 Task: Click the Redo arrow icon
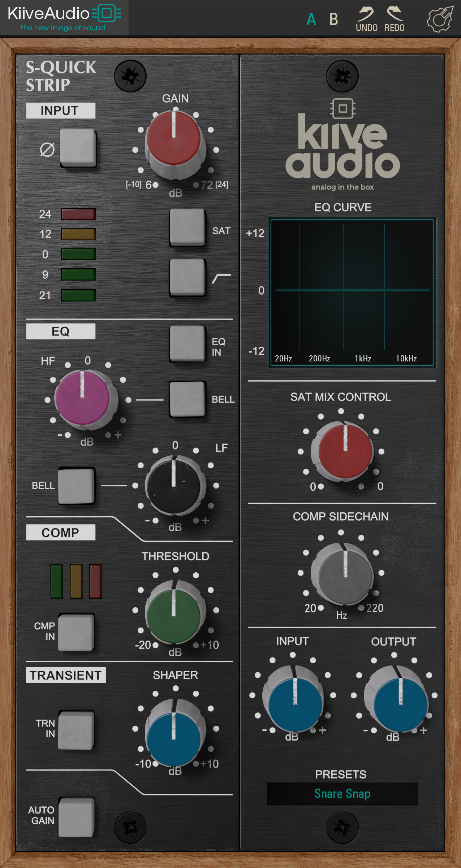click(395, 14)
